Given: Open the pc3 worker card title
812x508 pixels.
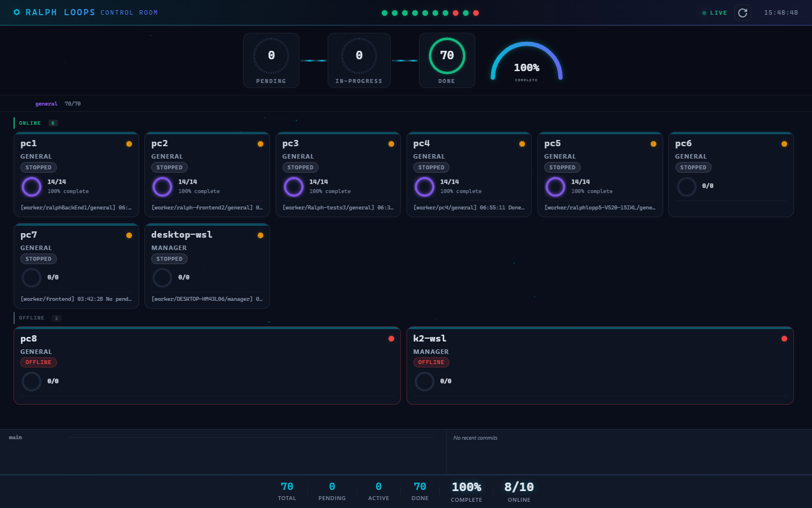Looking at the screenshot, I should click(x=290, y=143).
